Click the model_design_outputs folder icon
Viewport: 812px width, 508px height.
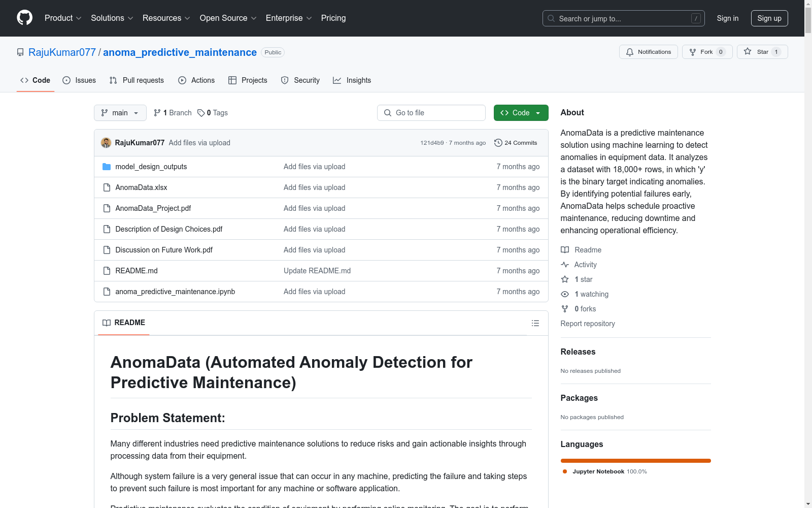[107, 167]
